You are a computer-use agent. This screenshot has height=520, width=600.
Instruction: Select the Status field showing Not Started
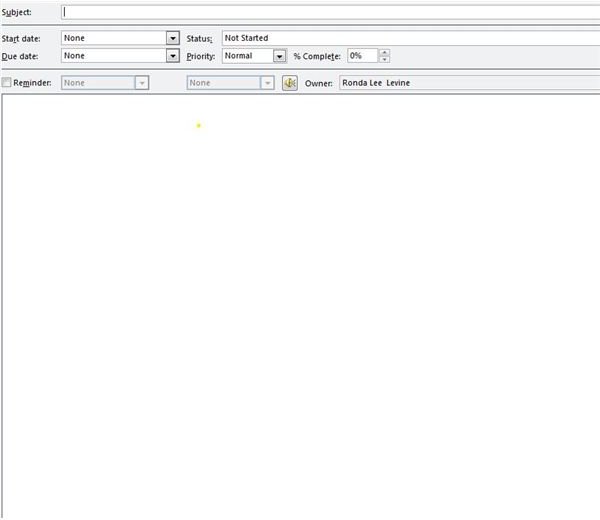pyautogui.click(x=411, y=38)
